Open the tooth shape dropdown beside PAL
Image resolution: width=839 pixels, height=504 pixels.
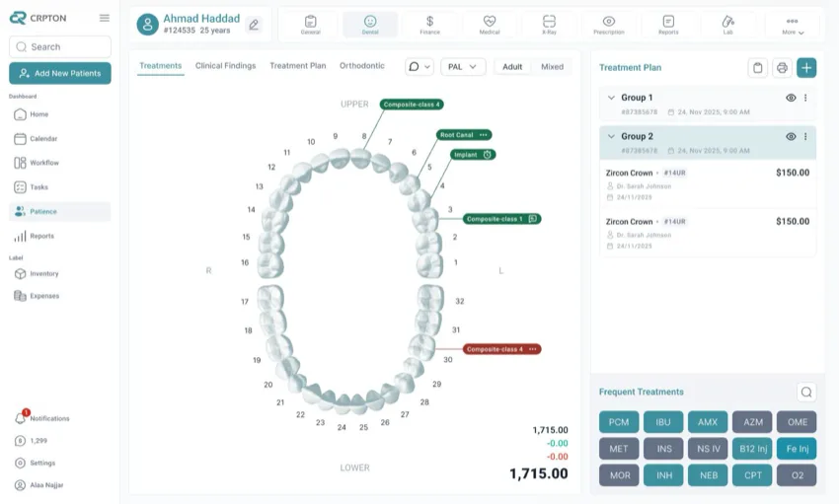(x=419, y=67)
